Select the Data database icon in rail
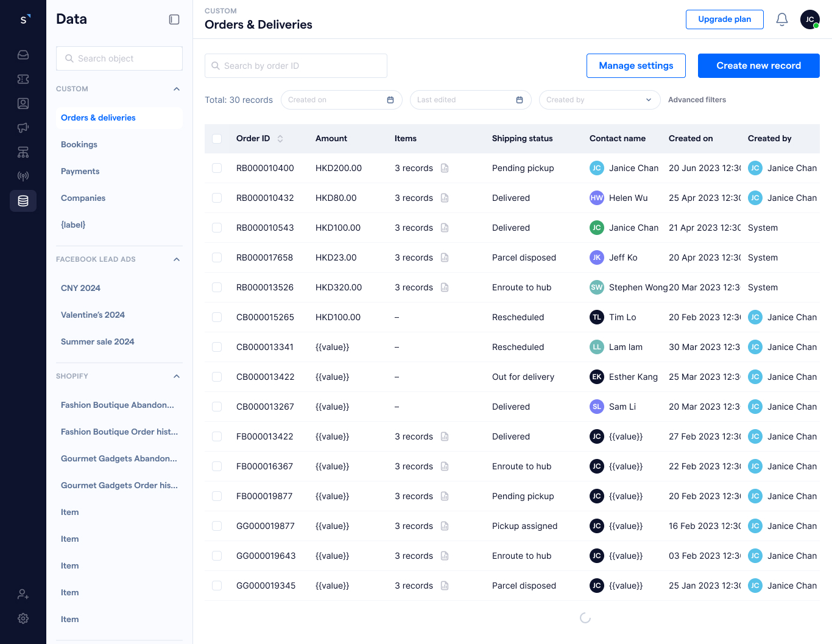 23,201
